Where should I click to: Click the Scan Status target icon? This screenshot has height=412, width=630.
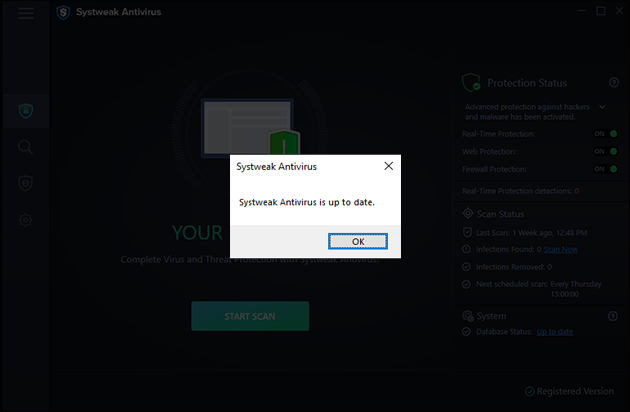pos(468,213)
